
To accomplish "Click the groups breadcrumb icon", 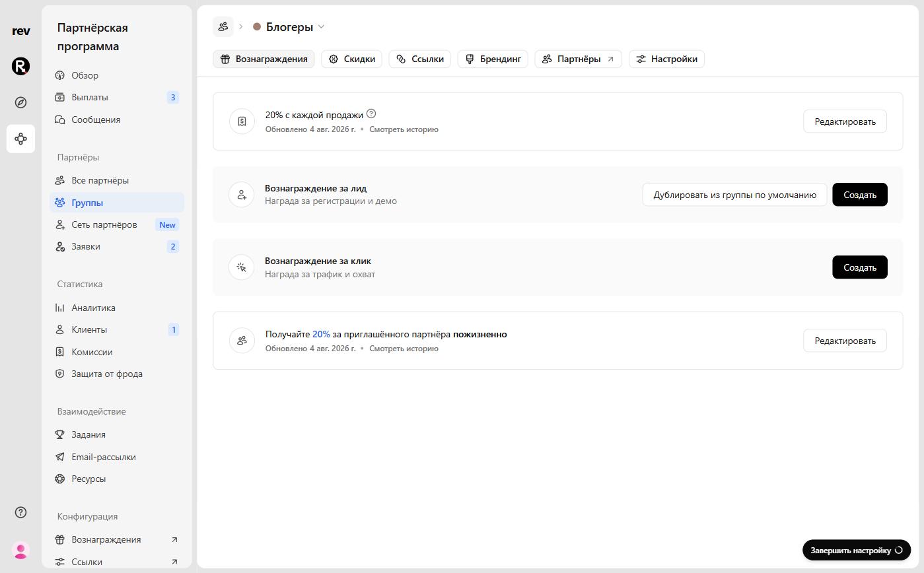I will click(223, 26).
